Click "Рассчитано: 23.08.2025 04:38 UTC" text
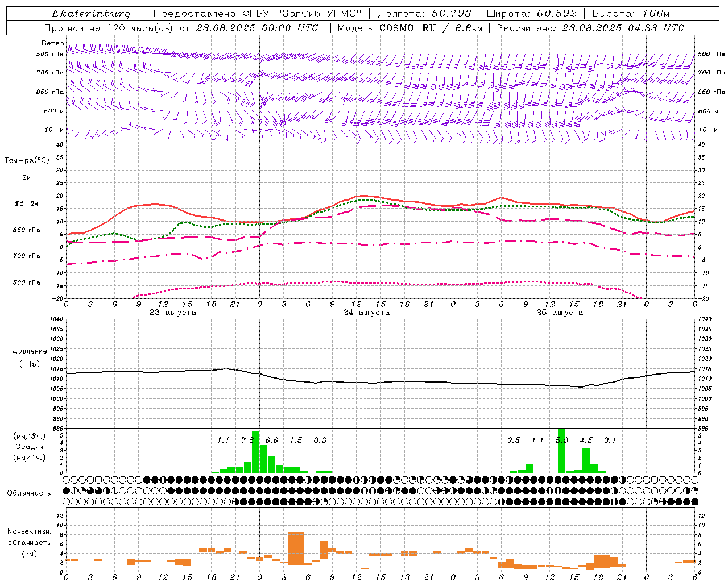Viewport: 728px width, 582px height. pos(590,28)
